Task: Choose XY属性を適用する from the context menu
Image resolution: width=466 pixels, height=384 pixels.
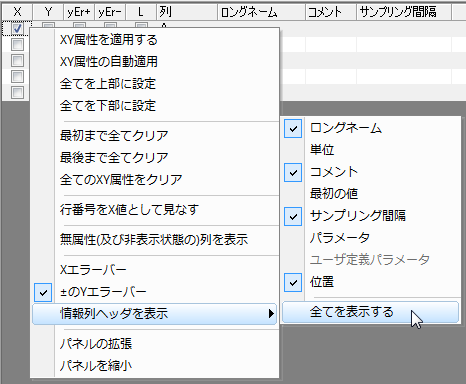Action: coord(155,40)
